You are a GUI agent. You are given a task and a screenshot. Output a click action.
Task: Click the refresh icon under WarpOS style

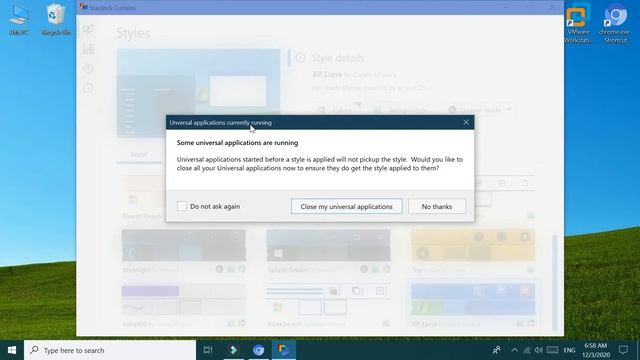click(242, 324)
